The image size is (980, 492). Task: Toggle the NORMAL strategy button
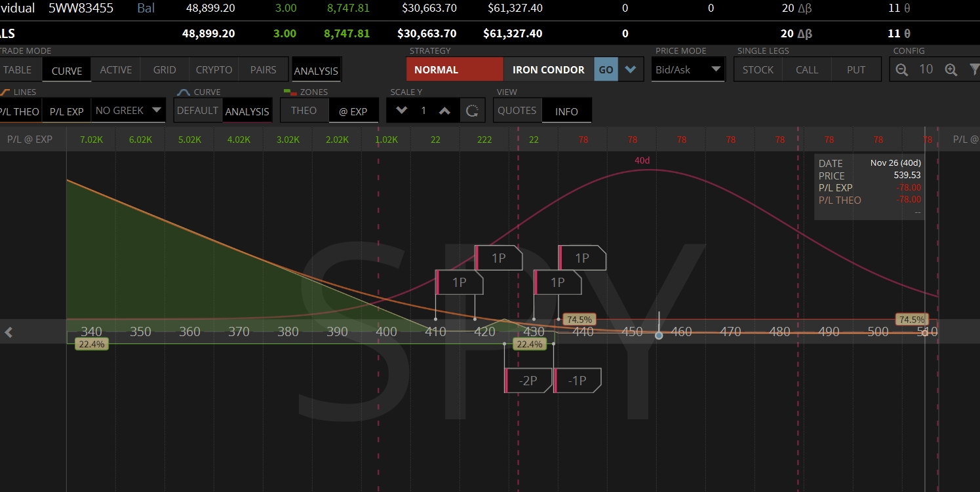[455, 69]
